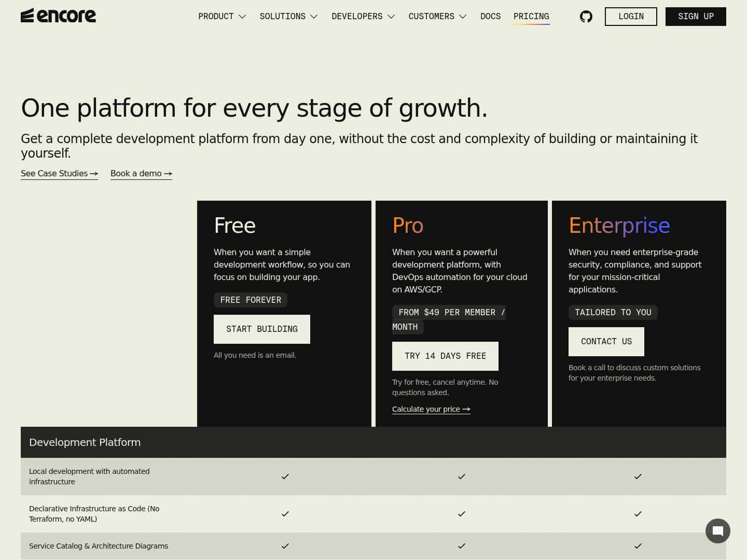Click the From $49 per member price tag
The height and width of the screenshot is (560, 747).
click(449, 319)
